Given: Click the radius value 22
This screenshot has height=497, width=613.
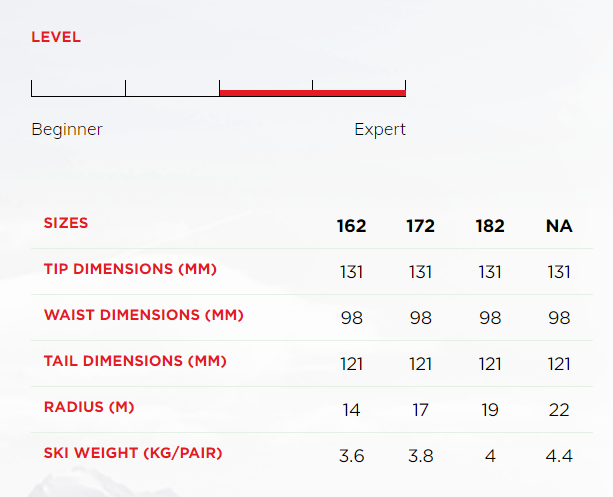Looking at the screenshot, I should coord(559,410).
